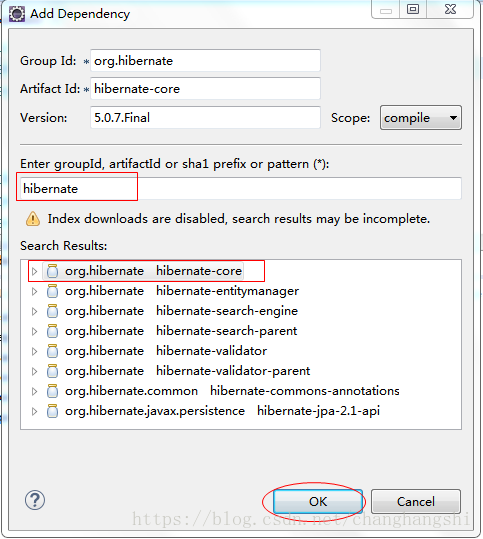Select hibernate-search-parent search result
Image resolution: width=483 pixels, height=539 pixels.
[x=181, y=331]
